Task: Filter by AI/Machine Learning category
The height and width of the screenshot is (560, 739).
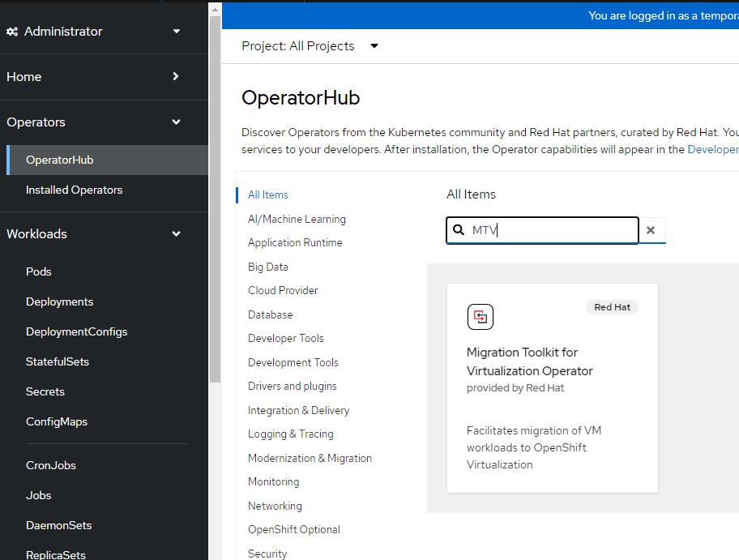Action: [297, 219]
